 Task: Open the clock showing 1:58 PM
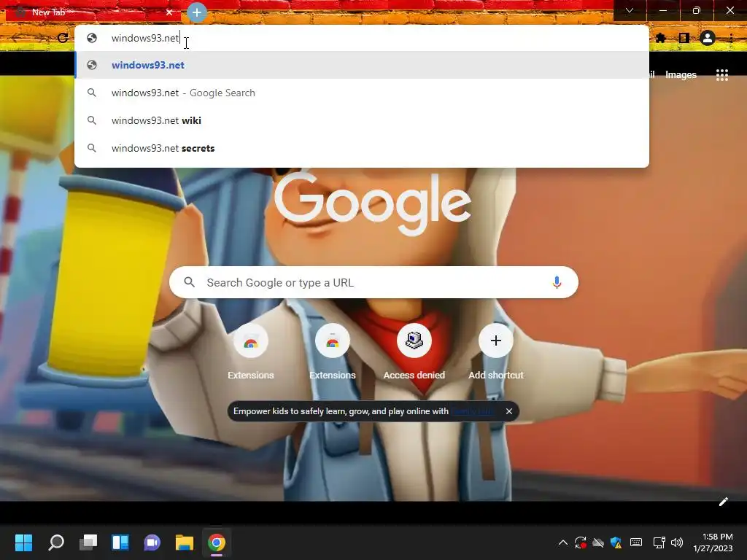click(713, 542)
